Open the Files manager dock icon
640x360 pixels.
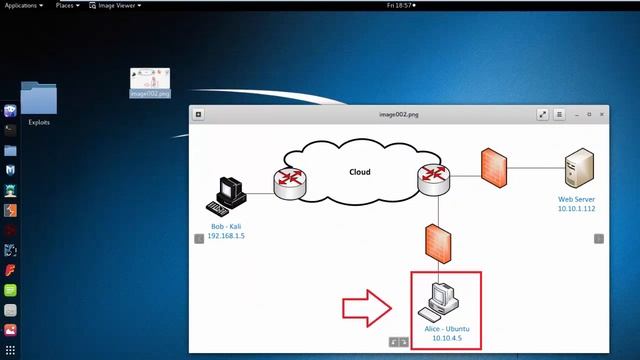(x=10, y=151)
